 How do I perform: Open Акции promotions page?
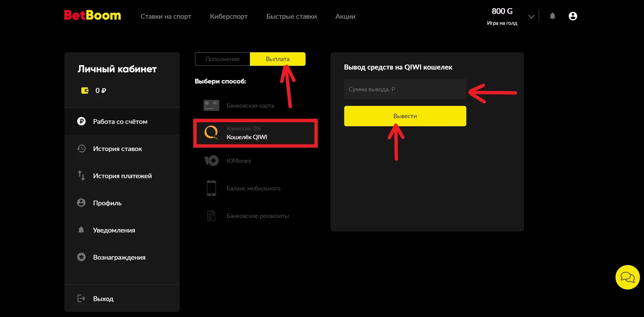[346, 16]
